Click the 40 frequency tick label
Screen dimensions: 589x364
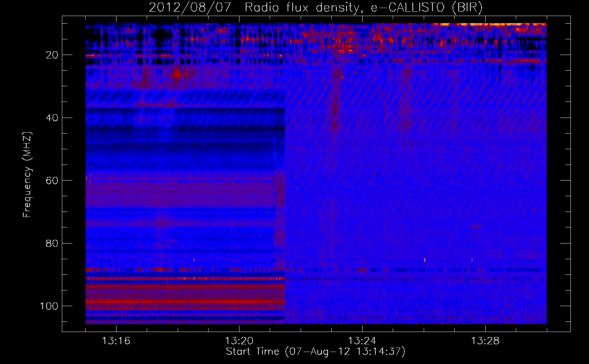pos(52,118)
